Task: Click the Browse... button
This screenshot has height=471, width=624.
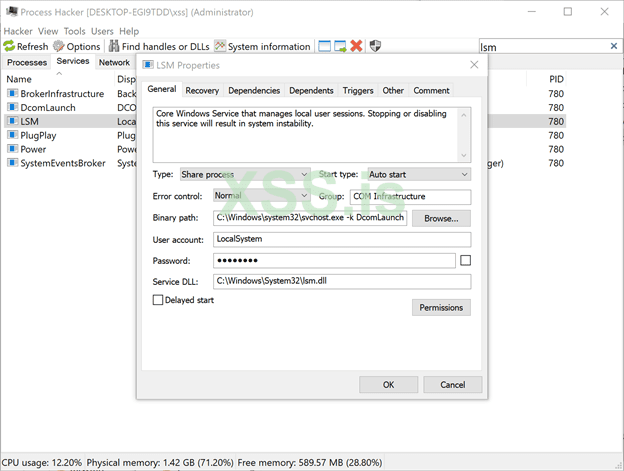Action: tap(441, 218)
